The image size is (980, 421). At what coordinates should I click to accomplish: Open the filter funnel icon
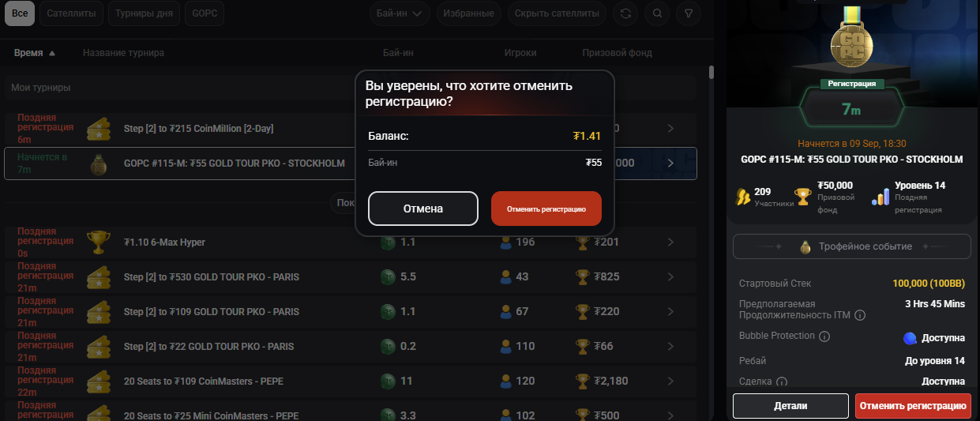[688, 13]
